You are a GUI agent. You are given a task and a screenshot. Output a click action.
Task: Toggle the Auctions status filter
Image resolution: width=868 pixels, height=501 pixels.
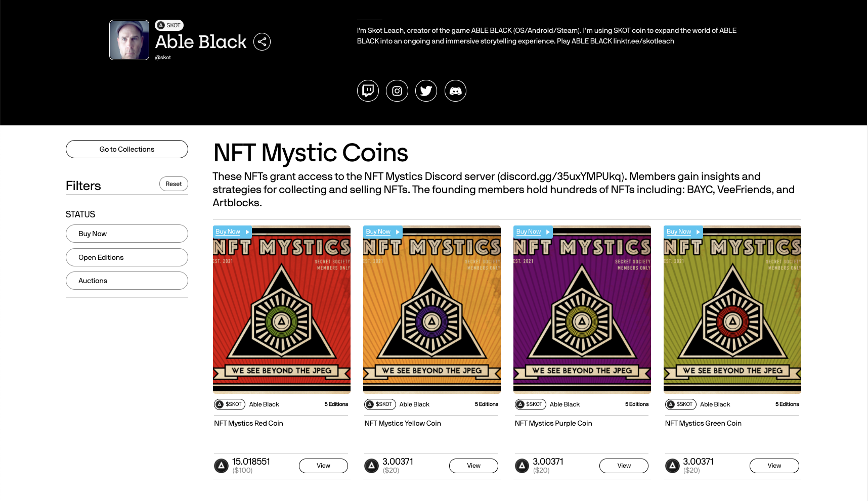click(x=127, y=281)
